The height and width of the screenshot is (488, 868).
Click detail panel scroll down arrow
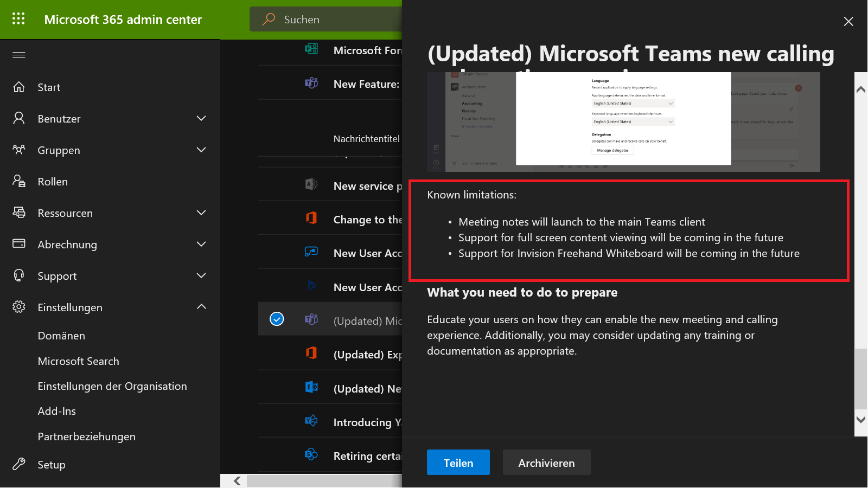tap(861, 419)
